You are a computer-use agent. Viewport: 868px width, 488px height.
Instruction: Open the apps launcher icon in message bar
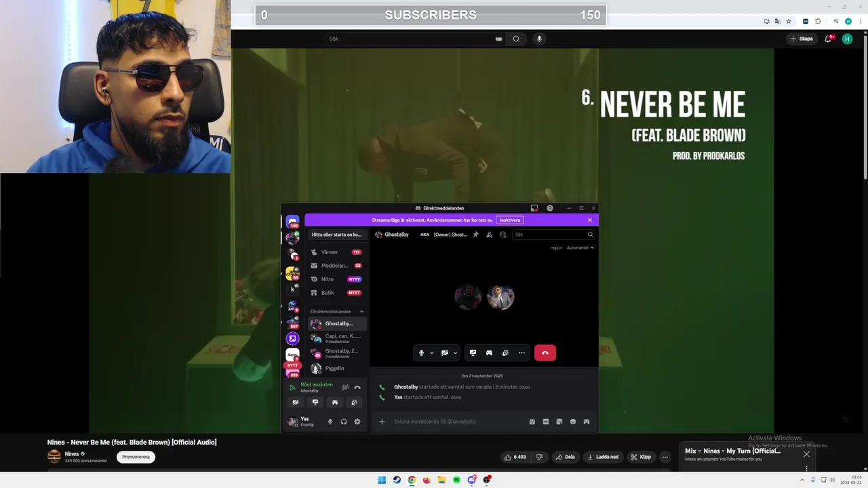point(587,422)
